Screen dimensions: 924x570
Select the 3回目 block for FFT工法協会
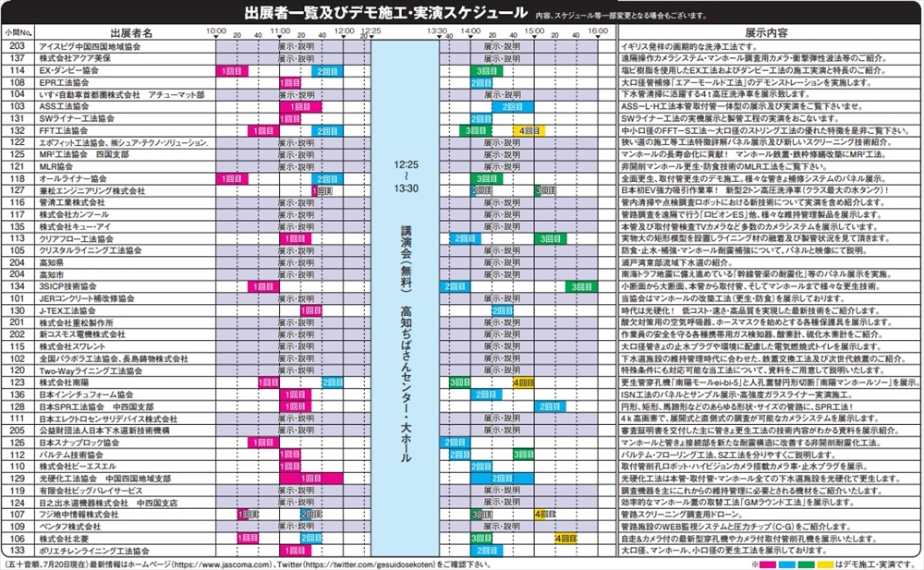[x=476, y=131]
